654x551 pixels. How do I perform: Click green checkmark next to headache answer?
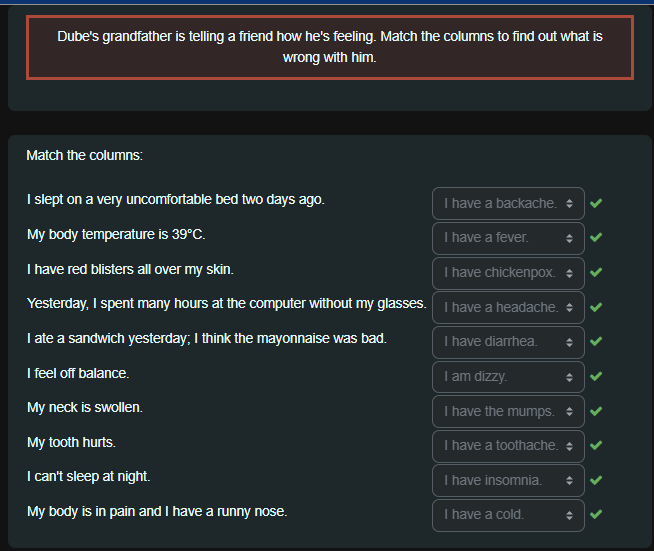pos(596,307)
